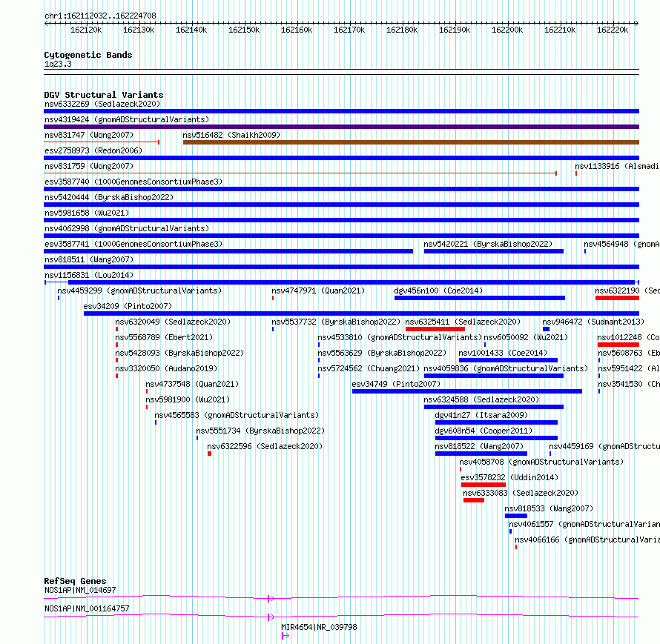This screenshot has height=644, width=660.
Task: Select NOS1AP|NM_001164757 gene label
Action: tap(87, 608)
